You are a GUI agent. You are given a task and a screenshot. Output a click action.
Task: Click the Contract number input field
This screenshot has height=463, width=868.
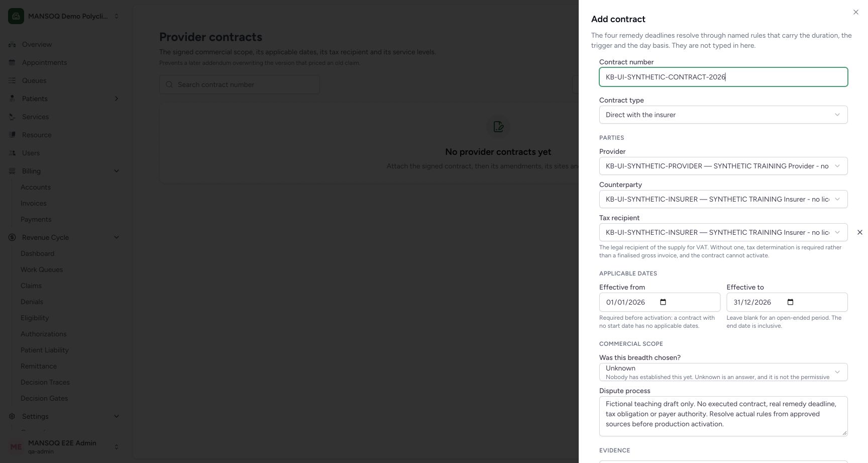723,77
